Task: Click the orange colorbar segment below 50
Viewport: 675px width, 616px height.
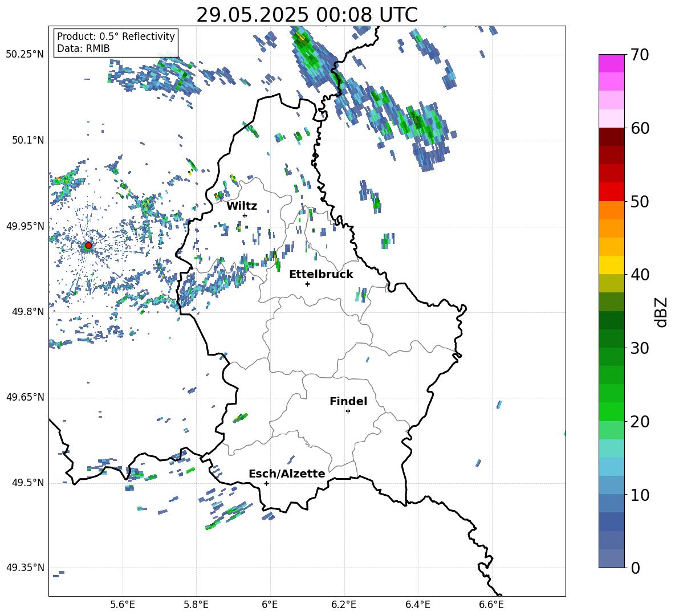Action: 612,210
